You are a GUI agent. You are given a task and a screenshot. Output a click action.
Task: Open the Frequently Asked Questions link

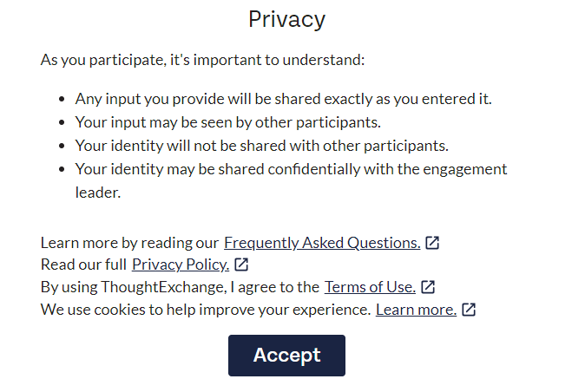(x=322, y=243)
